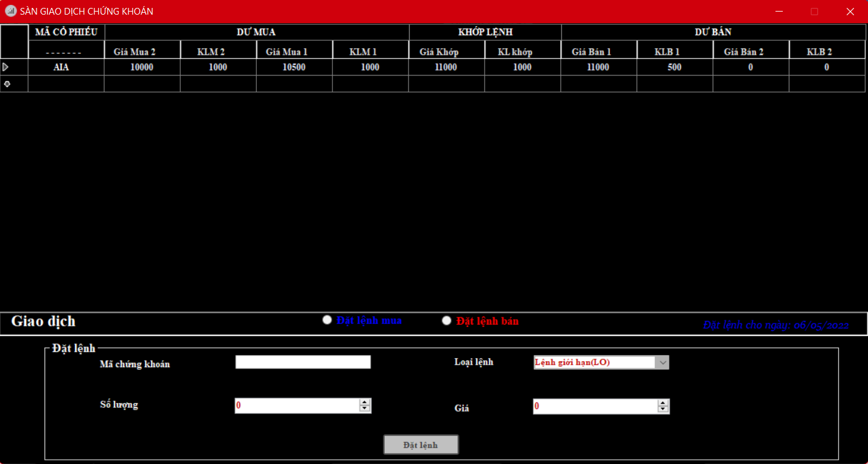Screen dimensions: 868x464
Task: Focus the Mã chứng khoán input field
Action: (x=303, y=362)
